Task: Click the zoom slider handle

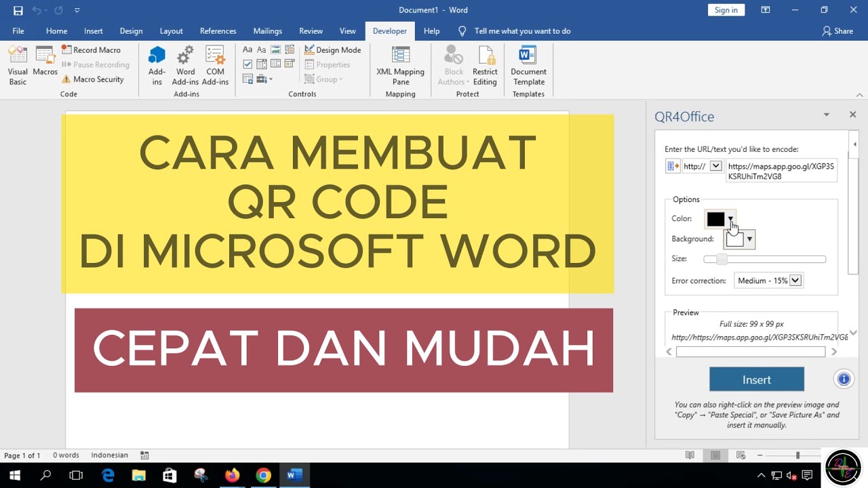Action: [797, 455]
